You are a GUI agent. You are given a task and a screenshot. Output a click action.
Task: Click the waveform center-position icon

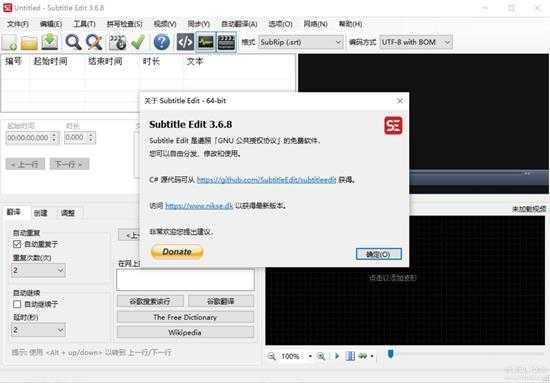[350, 356]
